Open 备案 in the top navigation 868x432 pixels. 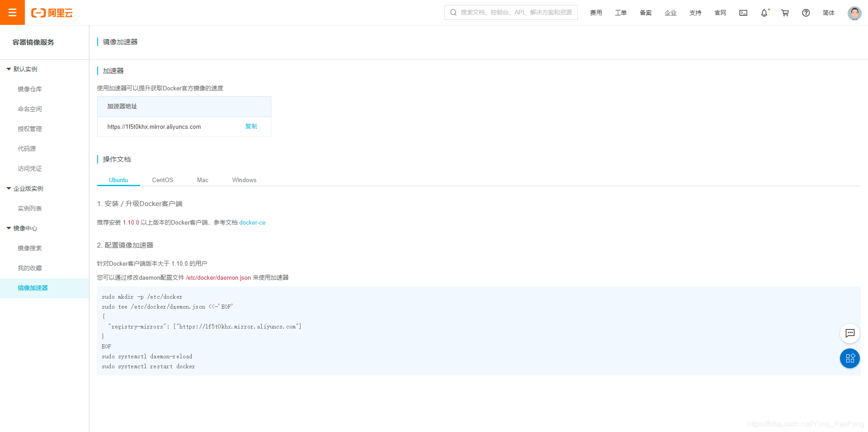(x=646, y=13)
